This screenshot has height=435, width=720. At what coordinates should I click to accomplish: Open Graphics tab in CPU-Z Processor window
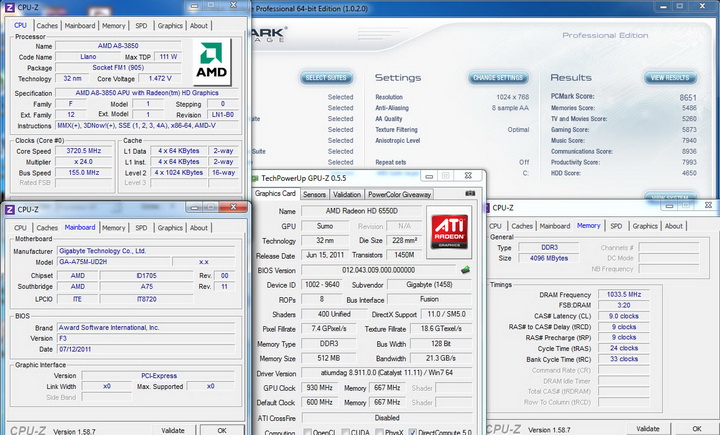[x=170, y=26]
